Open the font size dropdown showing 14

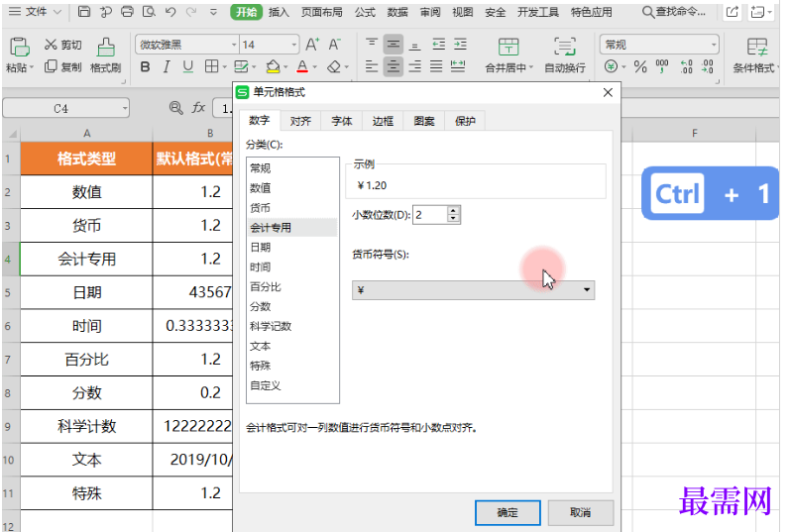[x=294, y=46]
